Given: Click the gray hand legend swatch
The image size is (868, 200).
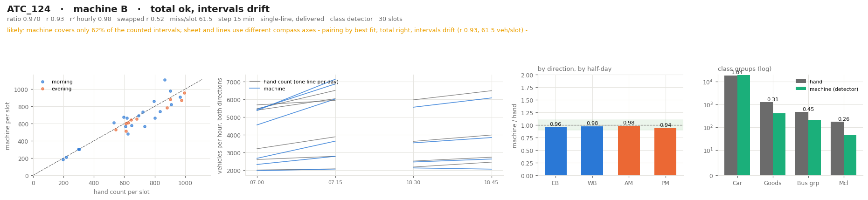Looking at the screenshot, I should coord(801,82).
